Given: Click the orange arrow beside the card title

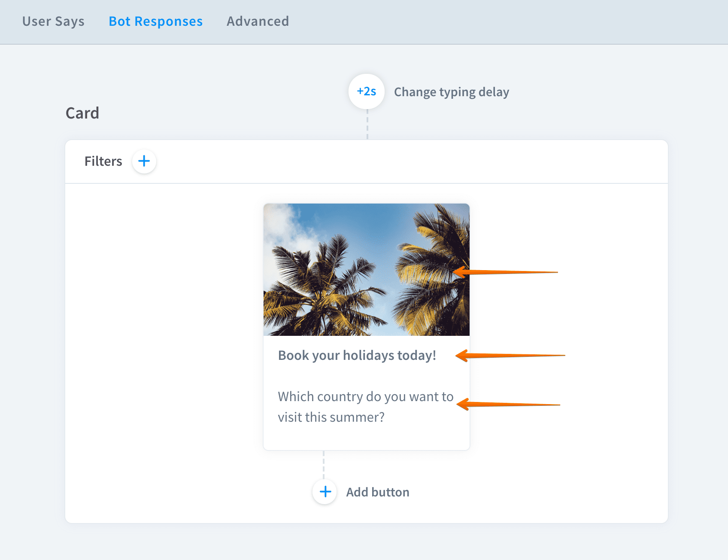Looking at the screenshot, I should 510,356.
